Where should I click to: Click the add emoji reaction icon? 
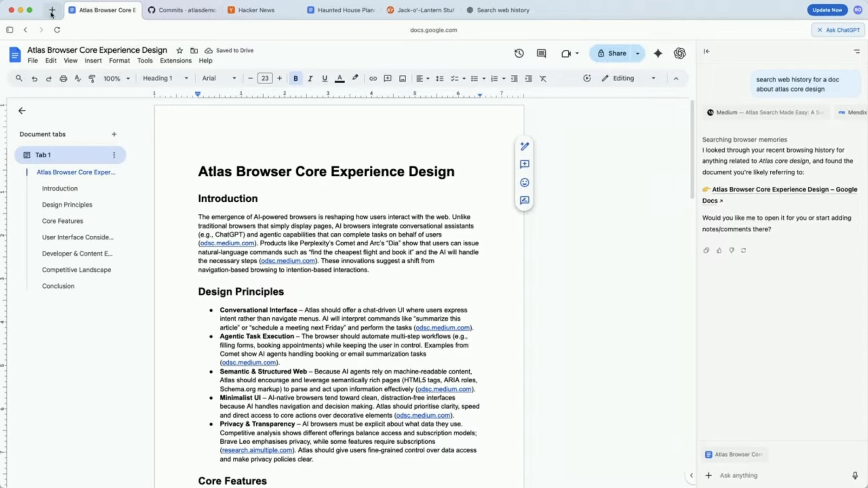524,182
